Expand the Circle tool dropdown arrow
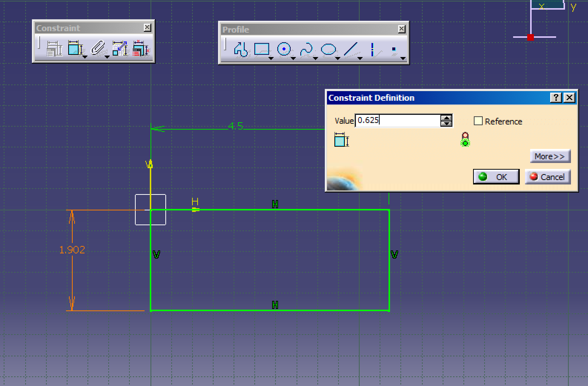588x386 pixels. (293, 58)
